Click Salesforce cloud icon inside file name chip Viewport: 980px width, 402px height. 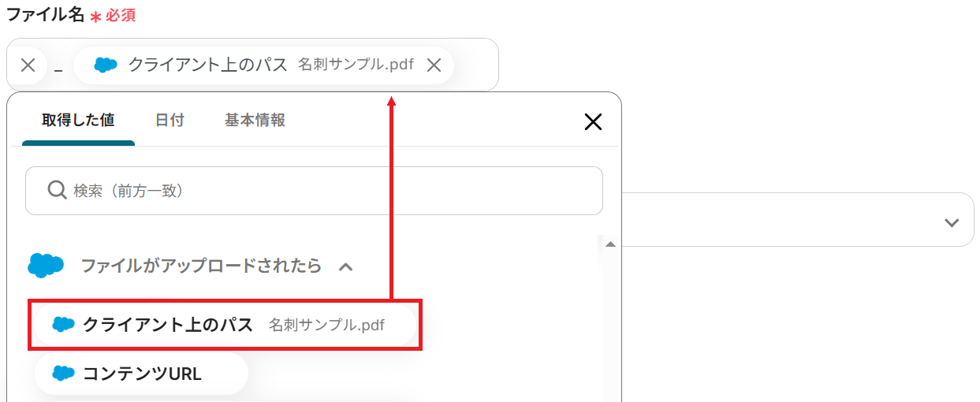(105, 65)
